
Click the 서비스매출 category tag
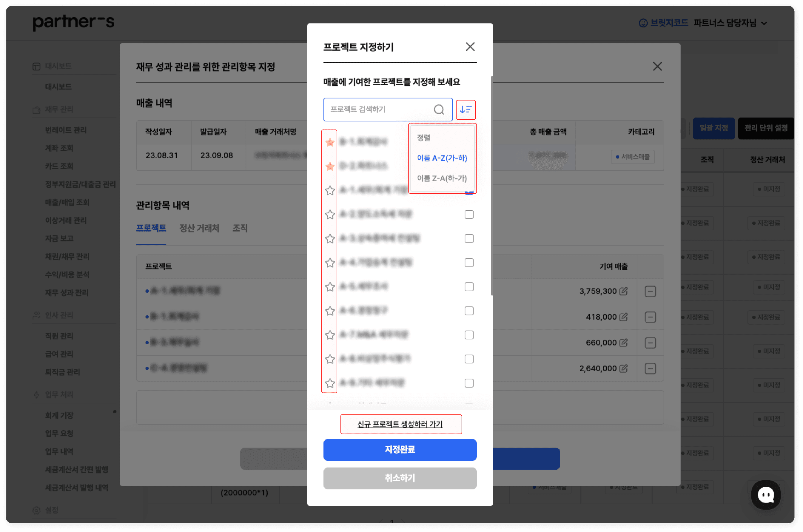click(x=633, y=157)
